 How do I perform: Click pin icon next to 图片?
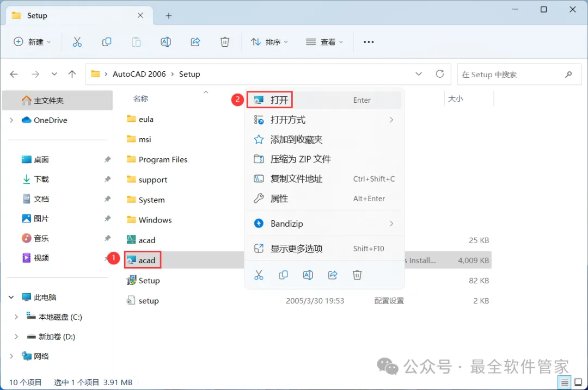pyautogui.click(x=107, y=219)
